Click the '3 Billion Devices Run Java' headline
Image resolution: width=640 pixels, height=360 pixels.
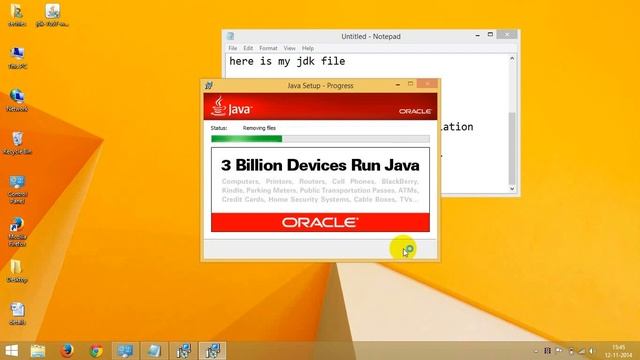[x=320, y=165]
